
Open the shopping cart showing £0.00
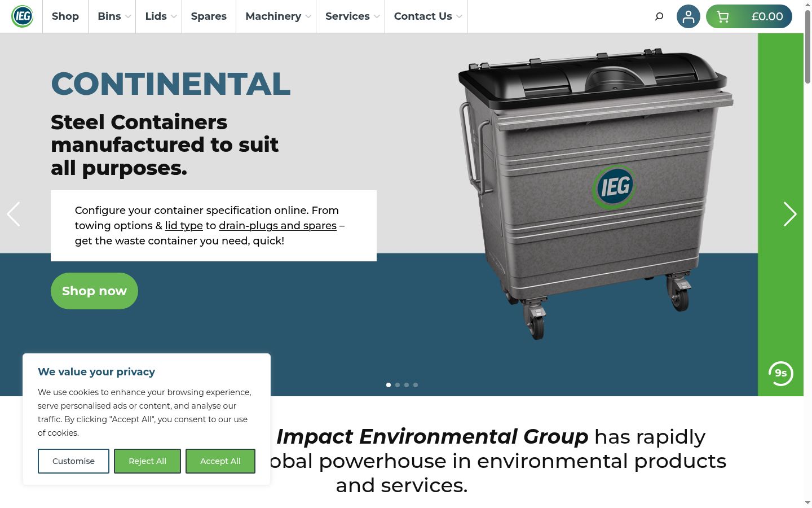[x=749, y=16]
